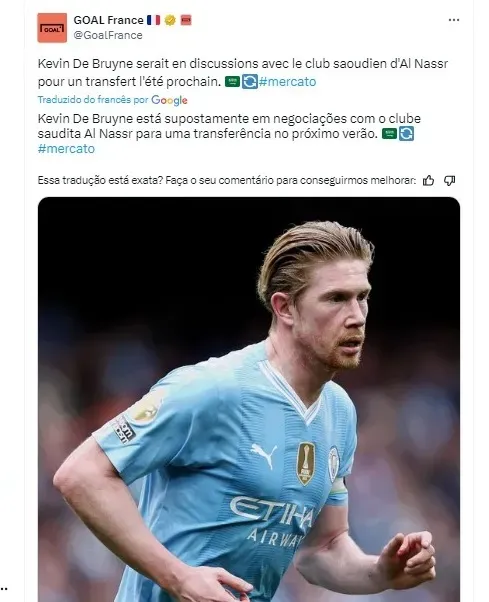489x602 pixels.
Task: Click the Saudi flag emoji in Portuguese translation
Action: (390, 134)
